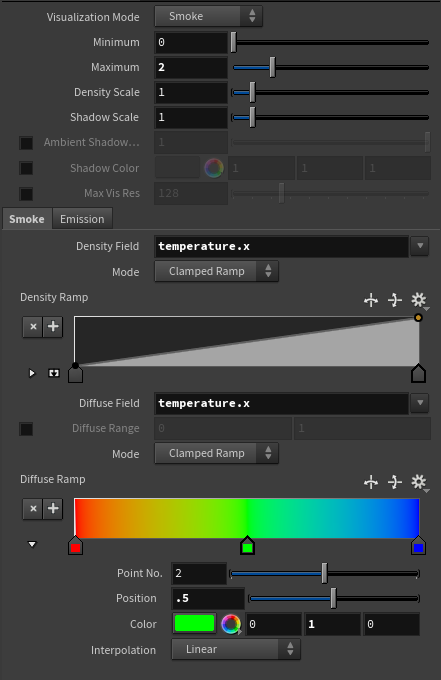
Task: Click the Maximum slider handle
Action: (272, 67)
